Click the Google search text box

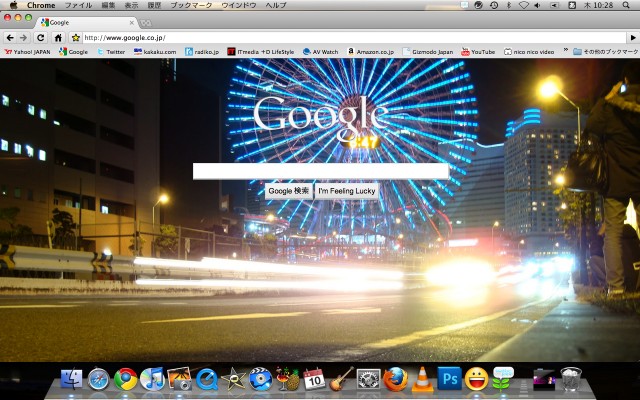click(321, 171)
